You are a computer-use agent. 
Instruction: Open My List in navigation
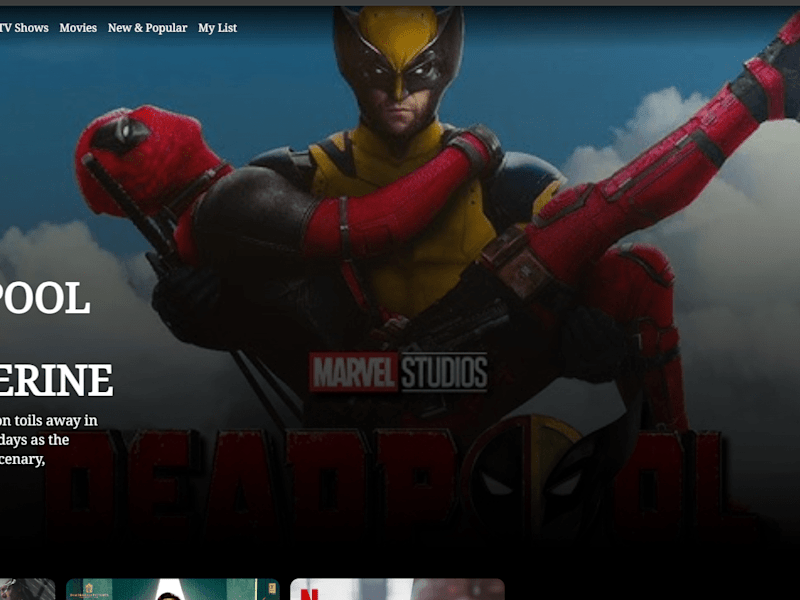tap(217, 28)
